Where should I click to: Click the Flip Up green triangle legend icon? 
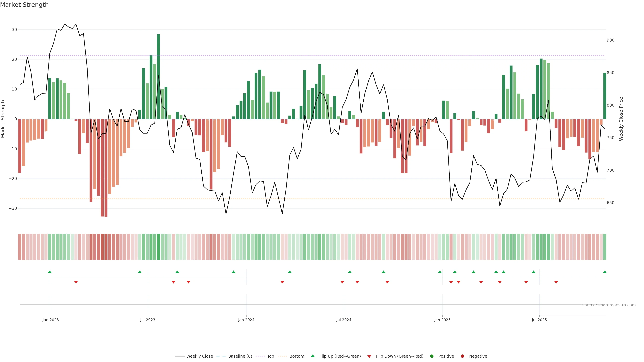point(312,356)
